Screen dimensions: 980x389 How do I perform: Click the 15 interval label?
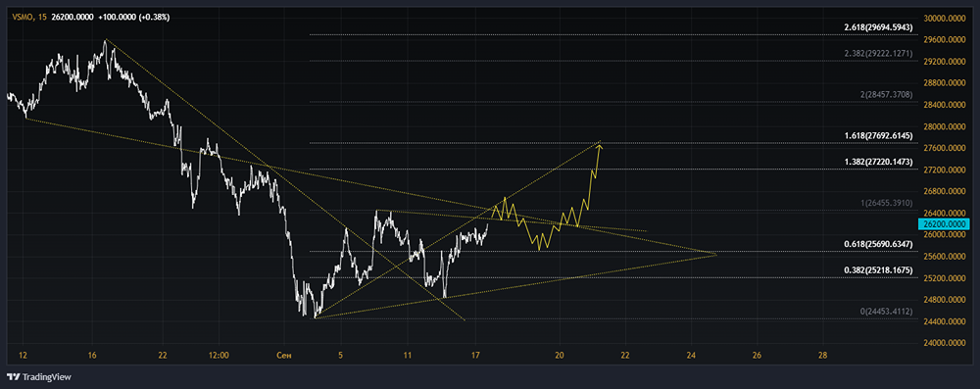click(42, 17)
